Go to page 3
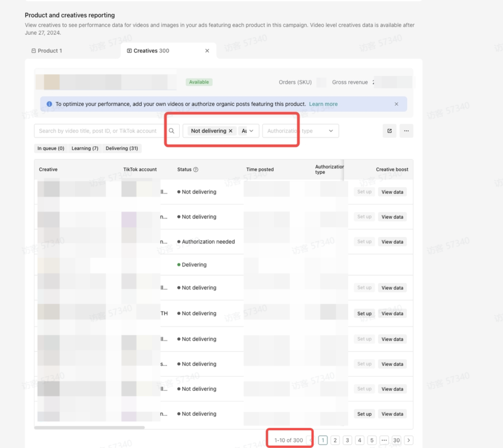Image resolution: width=503 pixels, height=448 pixels. (x=347, y=440)
